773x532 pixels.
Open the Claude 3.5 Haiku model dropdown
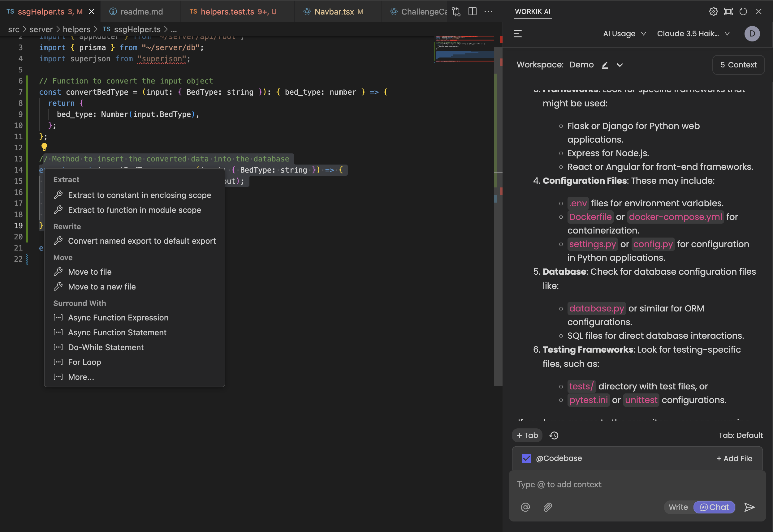(693, 34)
